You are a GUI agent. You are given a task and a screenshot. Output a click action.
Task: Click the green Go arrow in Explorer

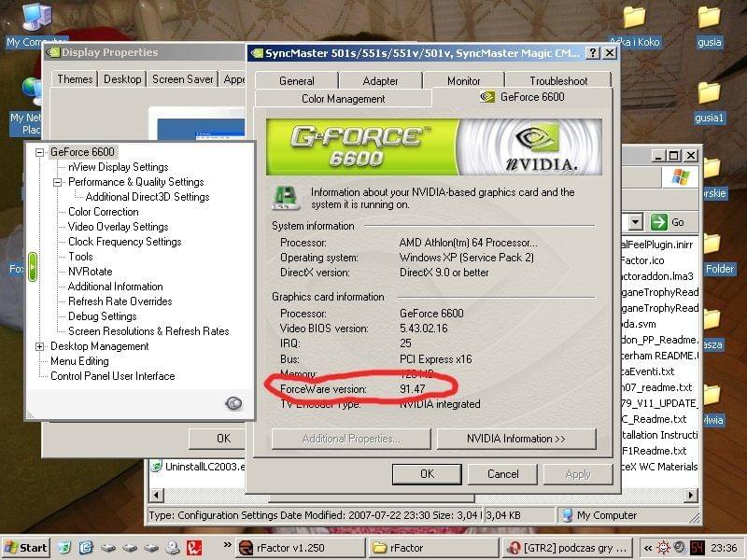point(659,222)
